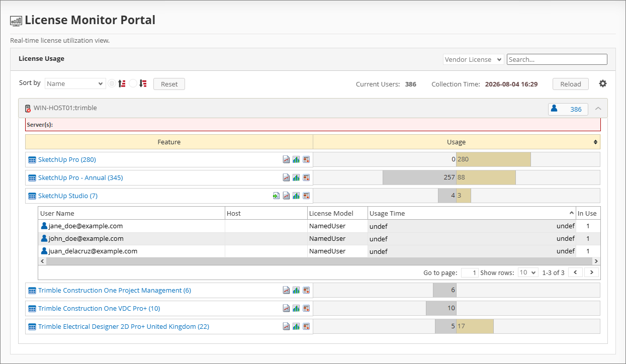Viewport: 626px width, 364px height.
Task: Click the User Name column header
Action: tap(132, 213)
